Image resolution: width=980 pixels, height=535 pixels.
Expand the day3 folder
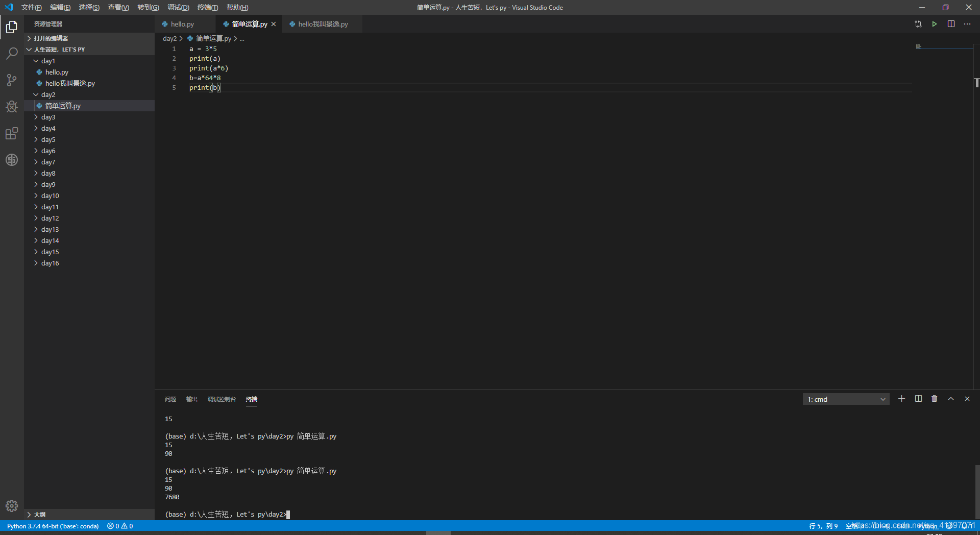coord(89,117)
